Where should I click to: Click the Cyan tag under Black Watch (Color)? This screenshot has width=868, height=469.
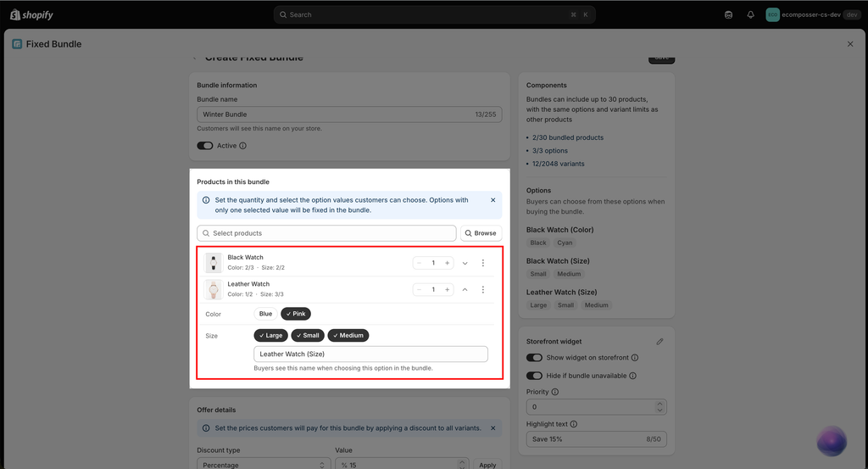click(565, 243)
